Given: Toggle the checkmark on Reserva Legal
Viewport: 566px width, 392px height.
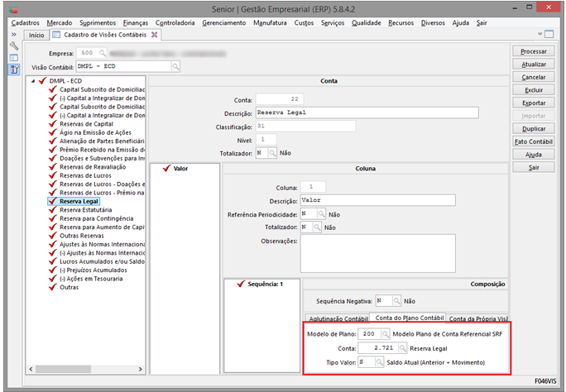Looking at the screenshot, I should 53,201.
